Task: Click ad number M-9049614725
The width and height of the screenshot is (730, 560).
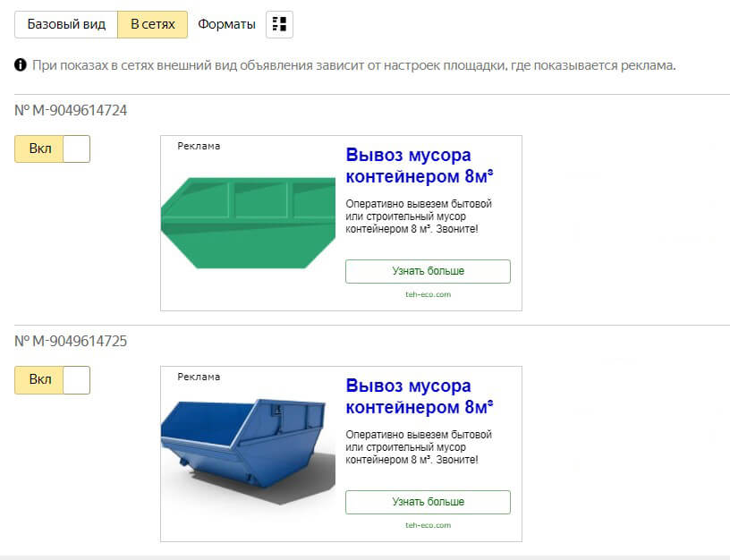Action: (x=71, y=341)
